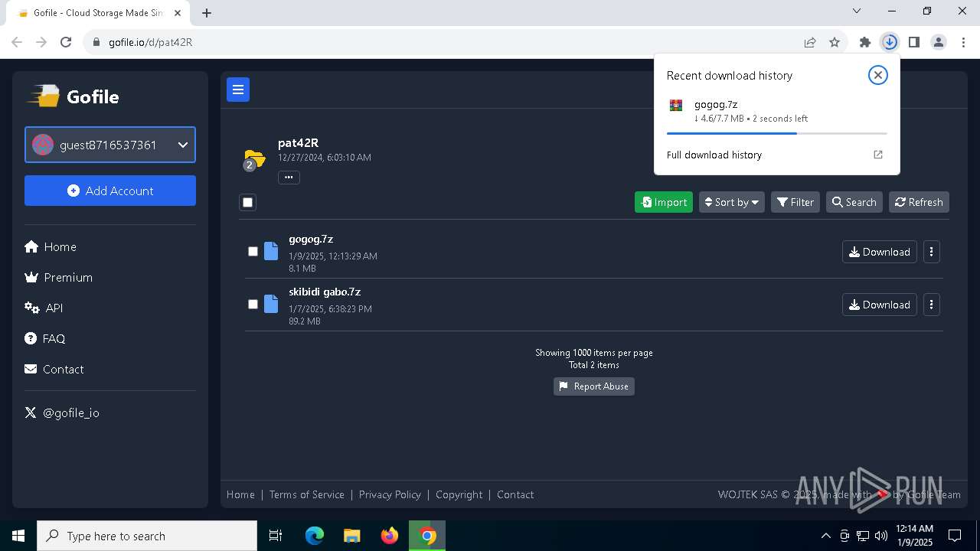The width and height of the screenshot is (980, 551).
Task: Open Premium in sidebar
Action: [59, 277]
